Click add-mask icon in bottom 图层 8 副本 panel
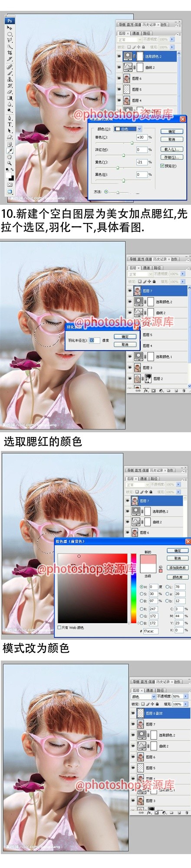 [157, 812]
